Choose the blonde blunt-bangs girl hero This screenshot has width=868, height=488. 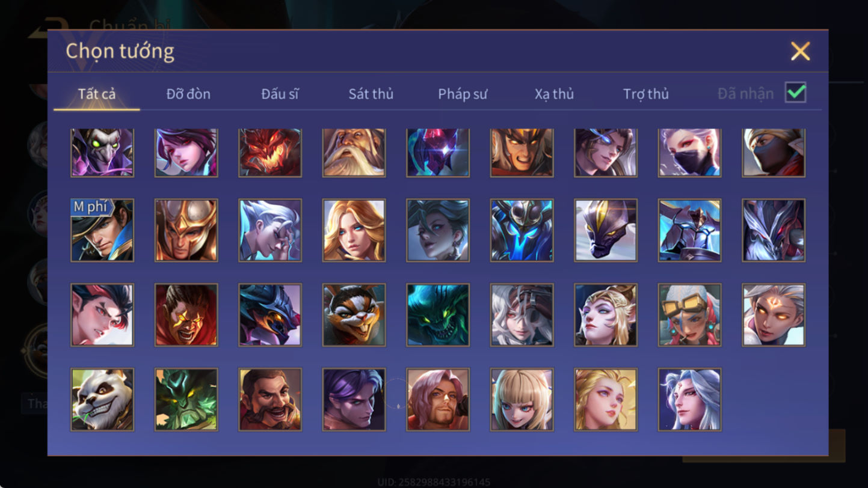click(522, 400)
